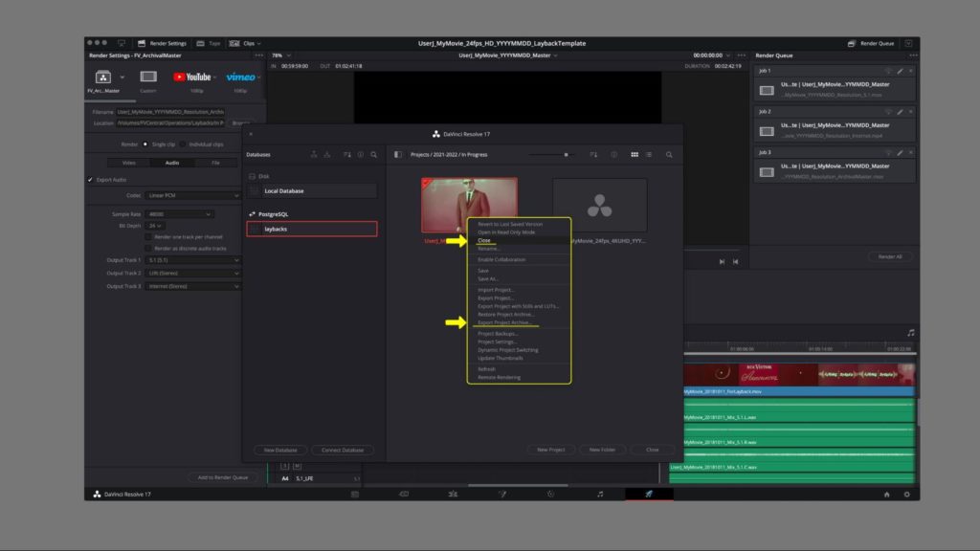Click the restore database icon
The width and height of the screenshot is (980, 551).
(x=327, y=154)
